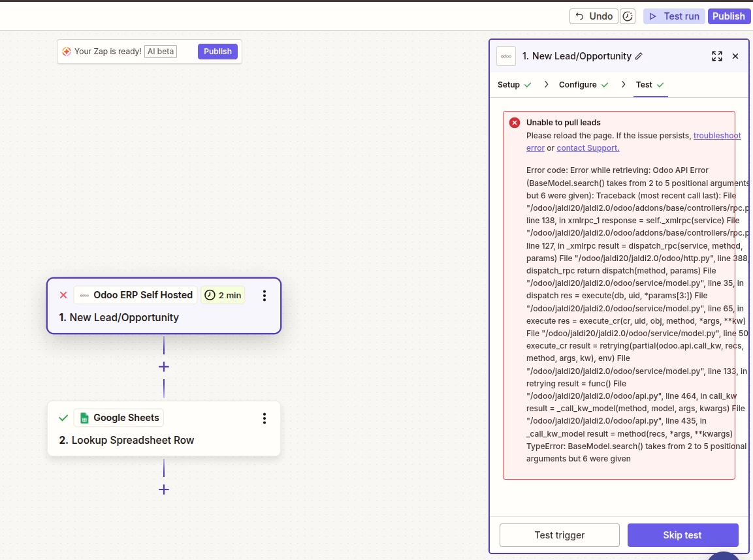Click the red error icon in alert
This screenshot has width=753, height=560.
click(x=515, y=123)
